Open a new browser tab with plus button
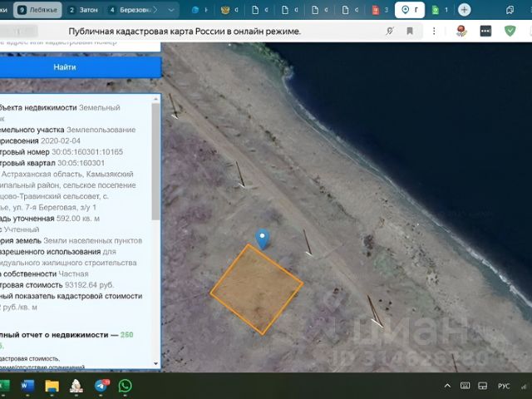This screenshot has width=532, height=399. coord(464,10)
